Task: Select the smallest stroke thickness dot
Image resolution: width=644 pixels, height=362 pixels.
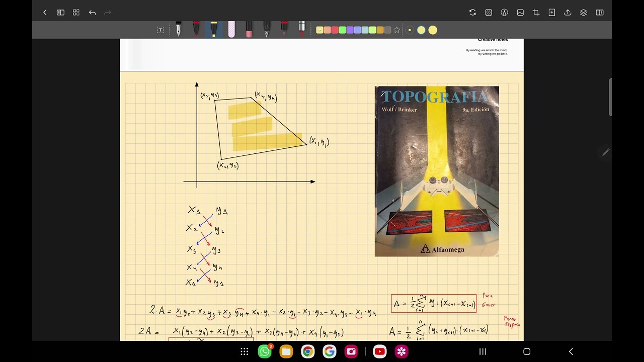Action: (x=410, y=30)
